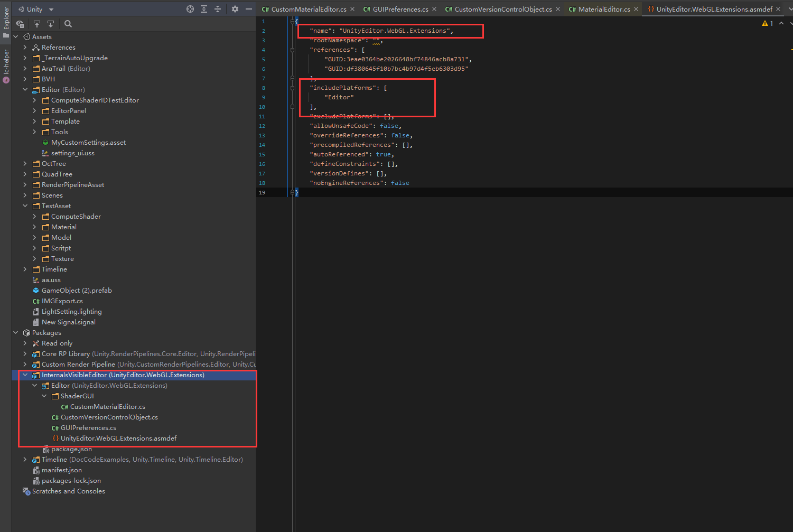Go to previous highlighted error arrow

[x=781, y=23]
